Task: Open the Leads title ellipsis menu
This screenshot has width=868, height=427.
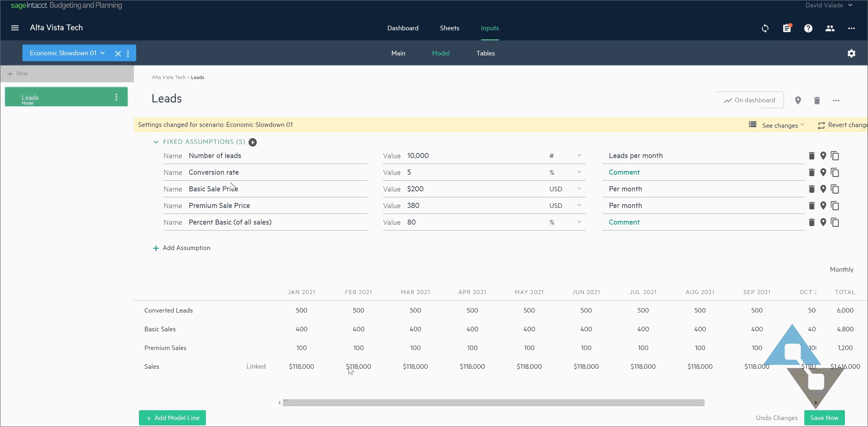Action: [836, 100]
